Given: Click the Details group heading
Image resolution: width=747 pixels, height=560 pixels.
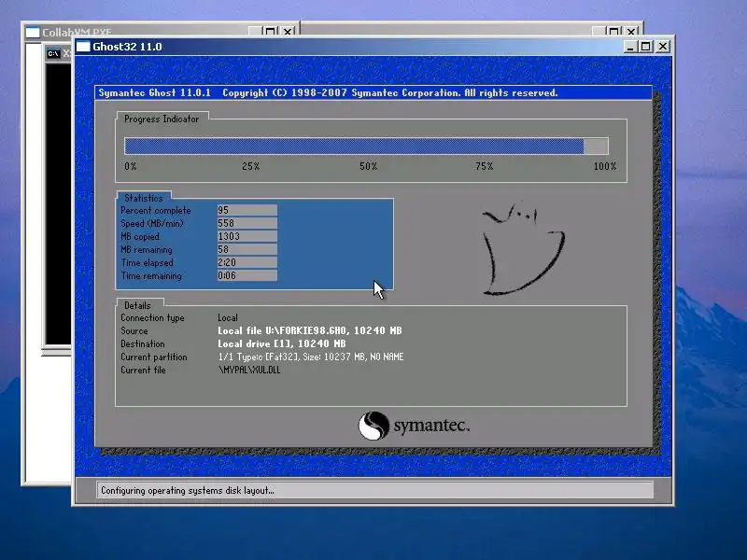Looking at the screenshot, I should (137, 306).
